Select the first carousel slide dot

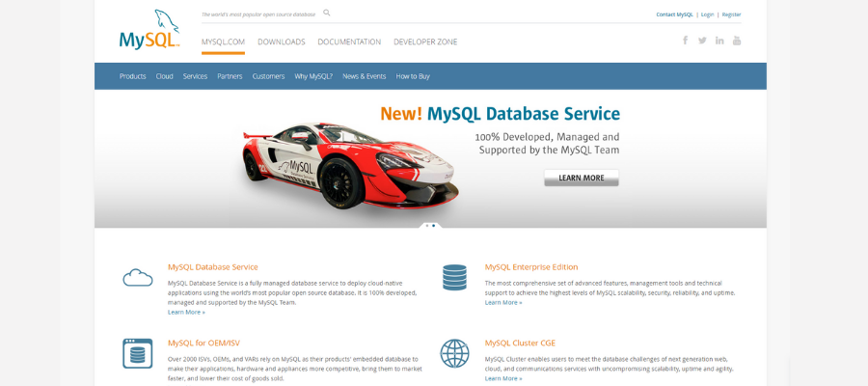(x=427, y=226)
